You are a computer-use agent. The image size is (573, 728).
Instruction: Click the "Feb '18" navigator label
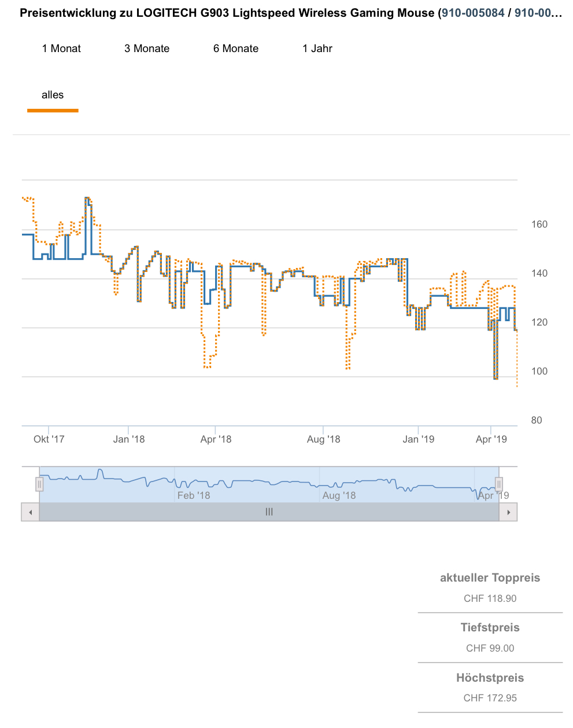point(194,495)
